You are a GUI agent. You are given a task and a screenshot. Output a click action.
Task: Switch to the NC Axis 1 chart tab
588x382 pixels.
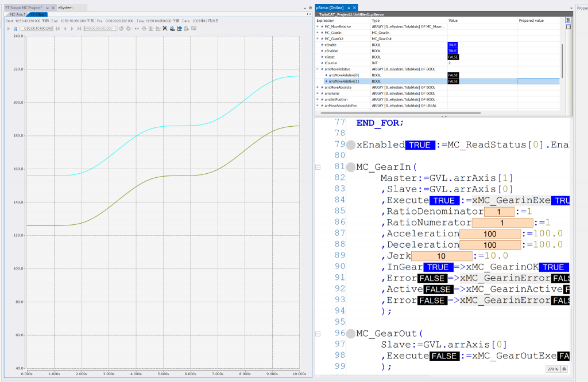point(16,14)
